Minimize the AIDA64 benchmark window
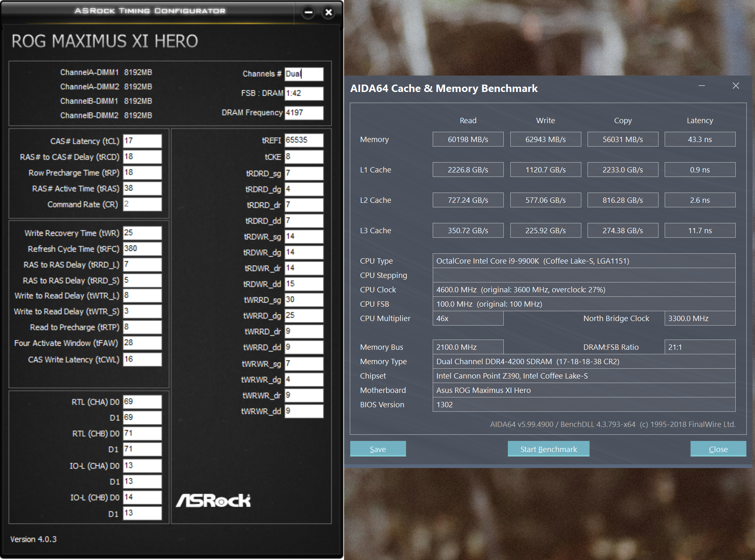This screenshot has height=560, width=755. [x=702, y=86]
